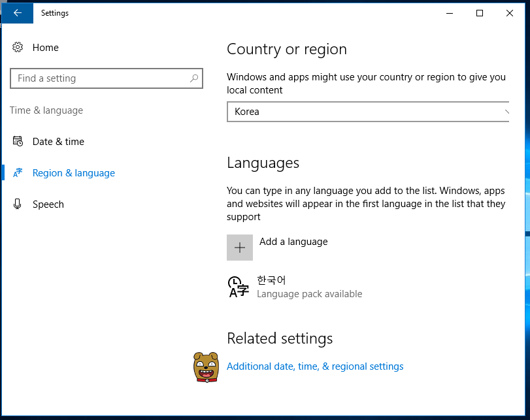Click the back arrow in Settings
This screenshot has width=530, height=420.
click(x=17, y=13)
